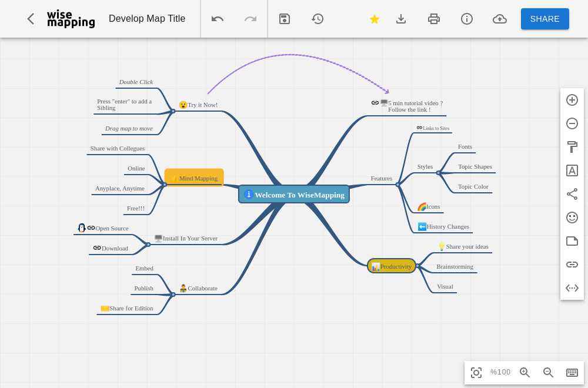Viewport: 588px width, 388px height.
Task: Select the Free!!! topic
Action: 136,209
